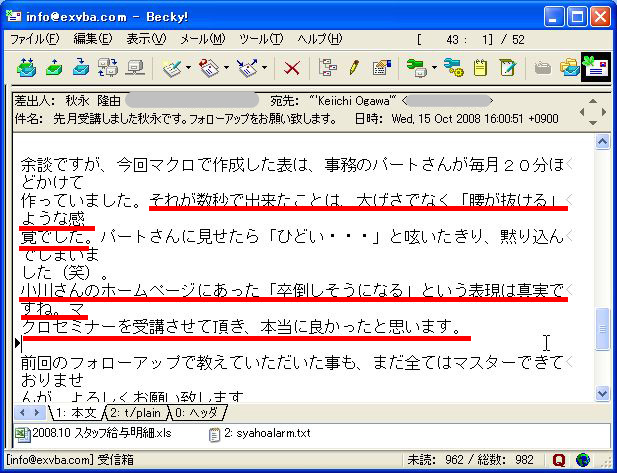Click the body line starting 余談ですが

293,164
